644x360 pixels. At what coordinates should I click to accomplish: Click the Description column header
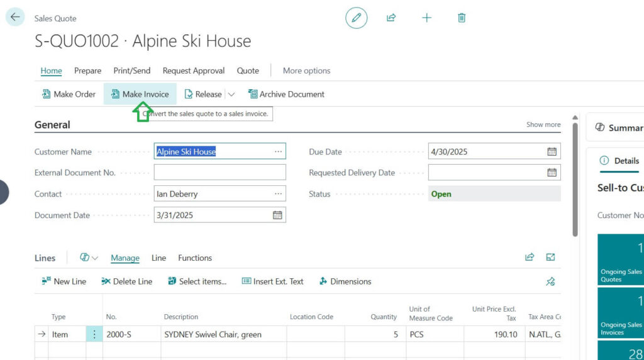tap(180, 317)
